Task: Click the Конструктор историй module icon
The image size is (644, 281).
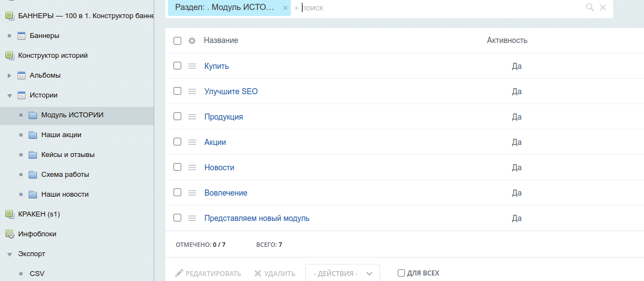Action: click(10, 56)
